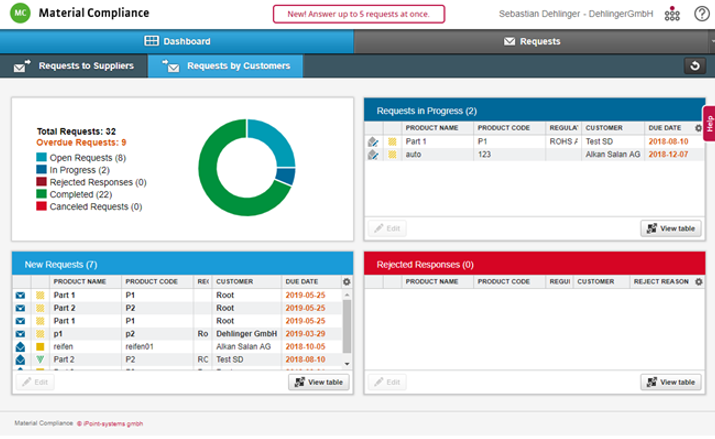
Task: Click the Canceled Requests red legend swatch
Action: pos(41,206)
